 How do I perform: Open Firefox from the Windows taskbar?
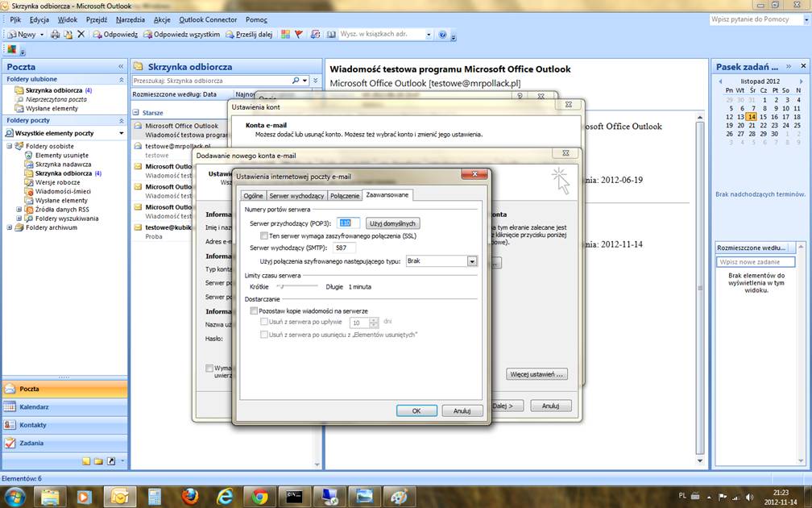click(x=189, y=496)
